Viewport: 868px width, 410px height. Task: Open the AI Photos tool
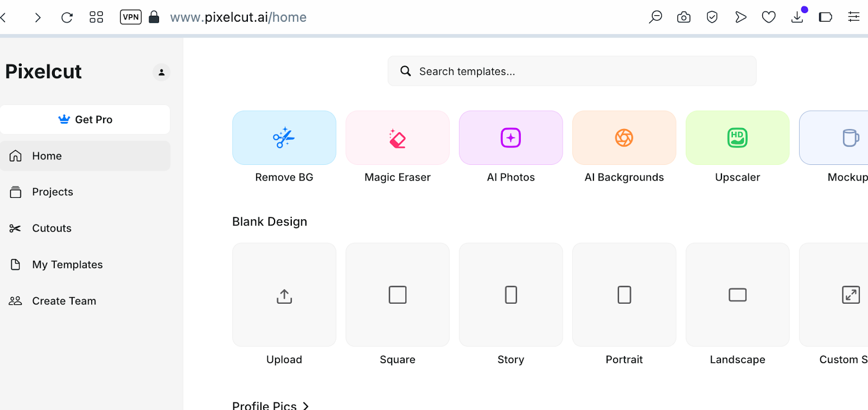[x=511, y=138]
